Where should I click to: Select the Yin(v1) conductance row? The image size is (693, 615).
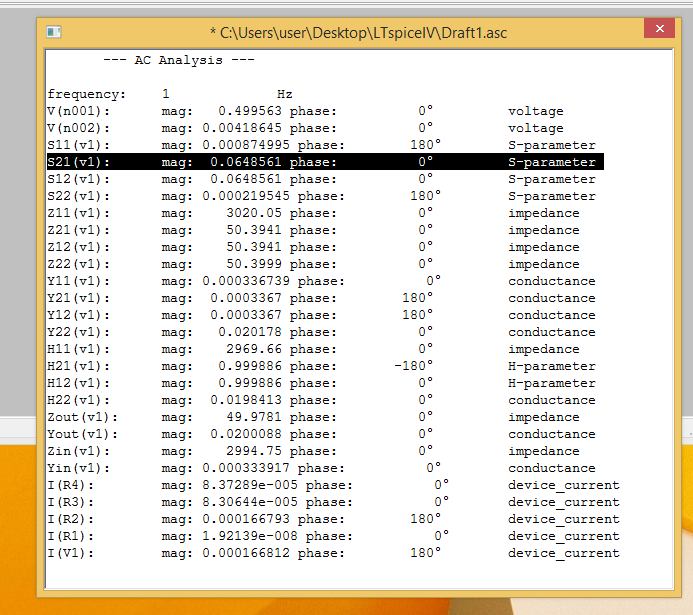click(321, 468)
